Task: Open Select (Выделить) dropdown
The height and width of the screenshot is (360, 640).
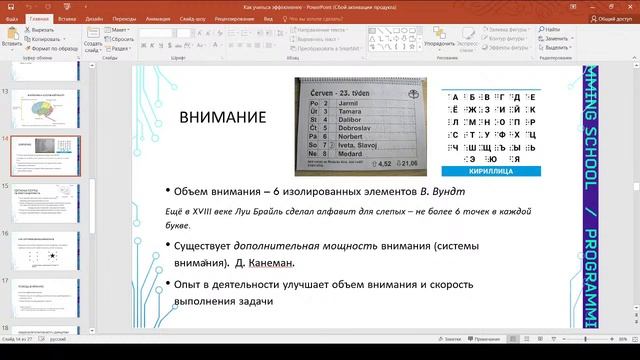Action: pyautogui.click(x=555, y=48)
